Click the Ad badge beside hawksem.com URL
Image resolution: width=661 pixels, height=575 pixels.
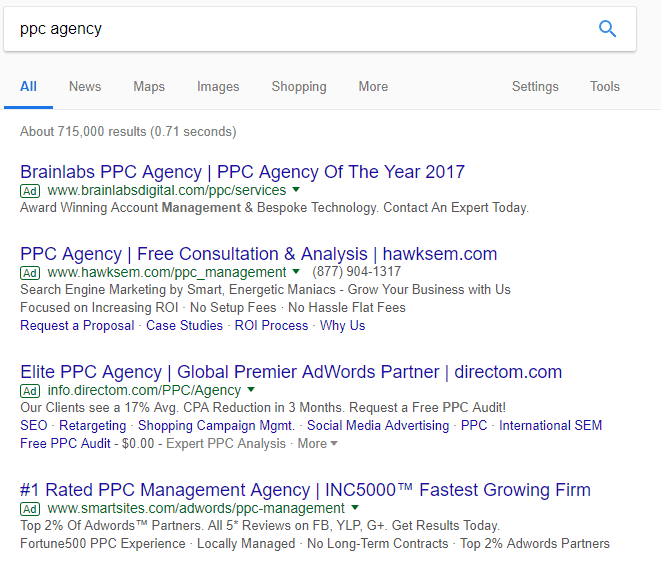coord(30,272)
